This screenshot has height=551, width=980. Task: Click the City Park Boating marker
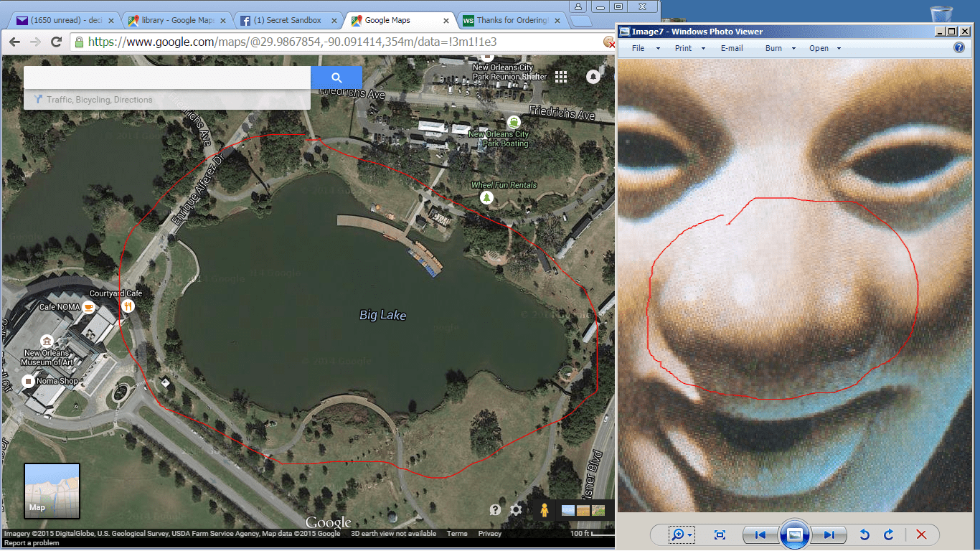click(x=513, y=122)
